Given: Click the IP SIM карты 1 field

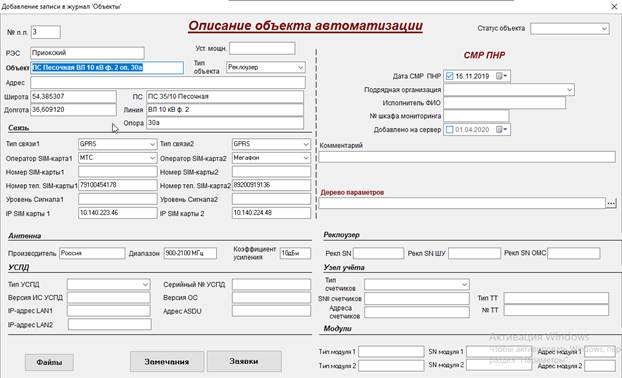Looking at the screenshot, I should pos(117,213).
